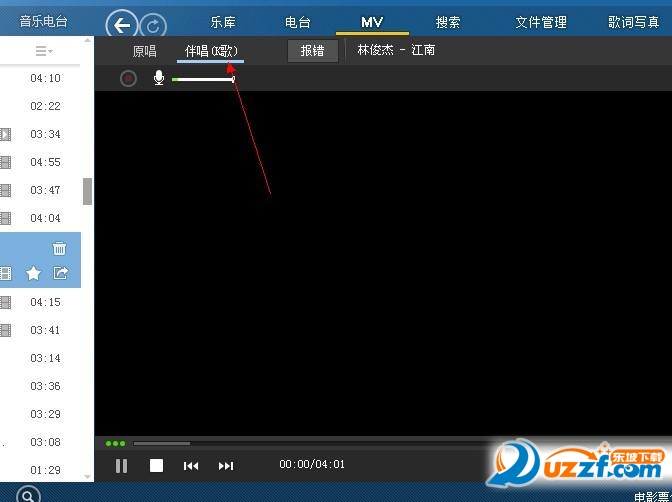Open the search magnifier icon at bottom

click(28, 495)
